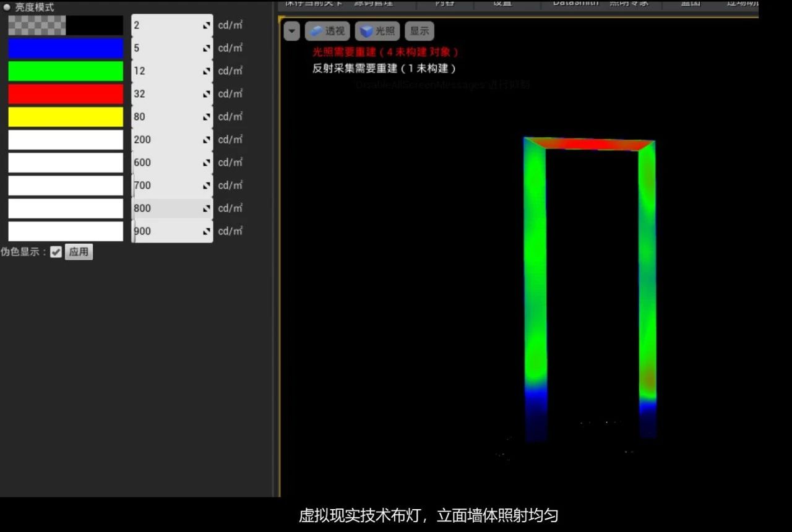Click the spinner arrow icon in the 2 cd/㎡ field
792x532 pixels.
tap(207, 26)
